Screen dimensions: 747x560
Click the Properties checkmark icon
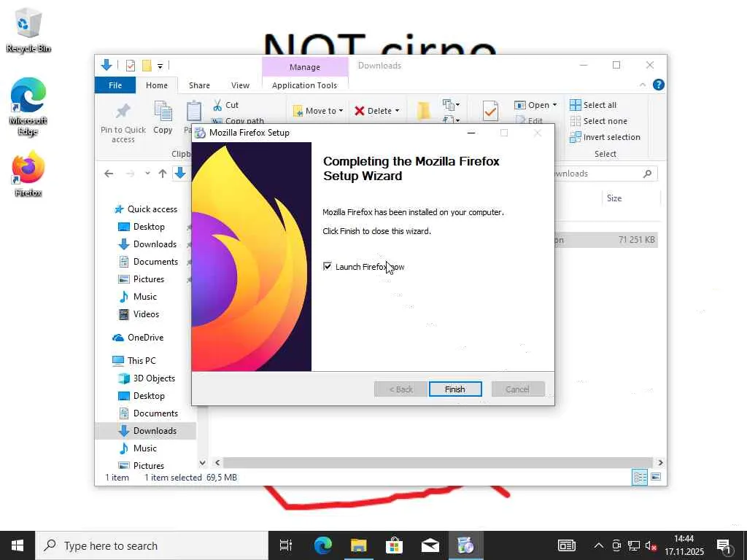[490, 111]
